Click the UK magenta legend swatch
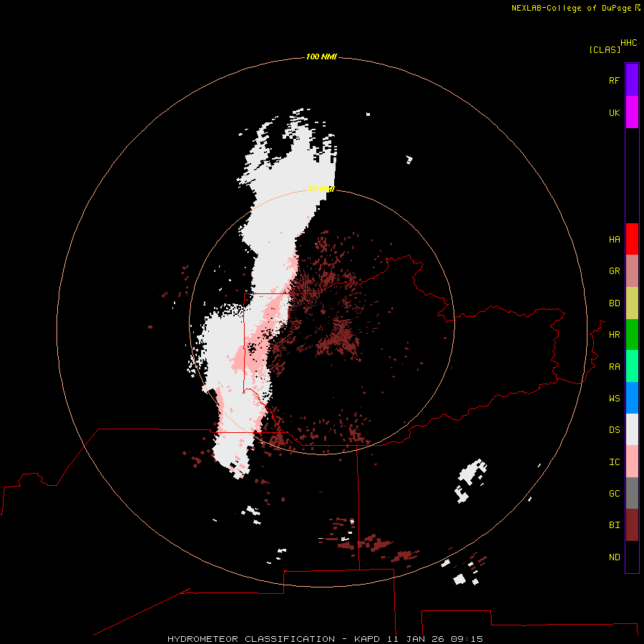Viewport: 644px width, 644px height. point(632,112)
